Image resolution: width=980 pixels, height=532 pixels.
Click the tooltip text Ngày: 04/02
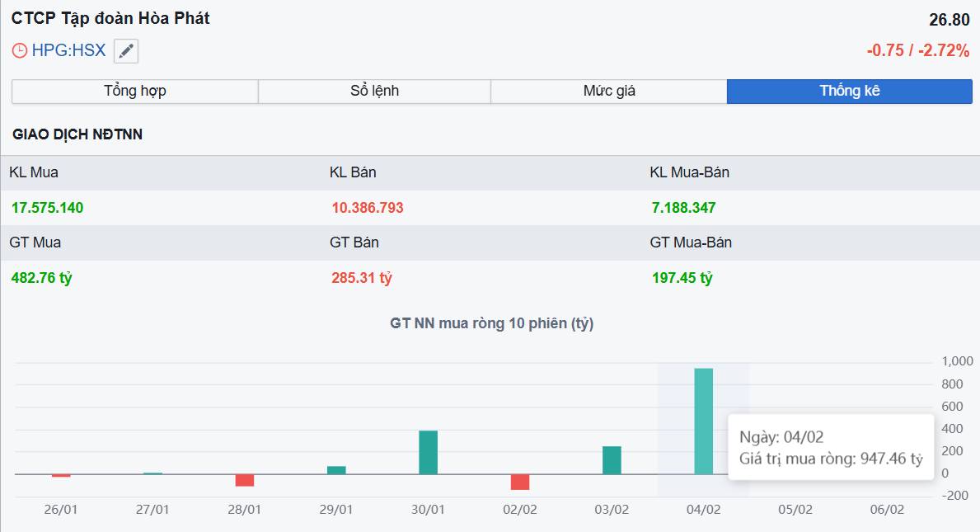click(x=781, y=437)
